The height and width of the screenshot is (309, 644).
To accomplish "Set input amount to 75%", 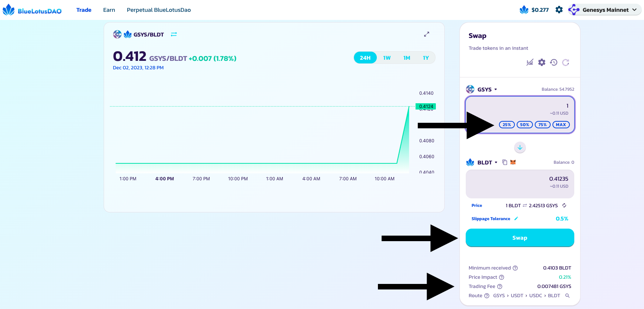I will pyautogui.click(x=543, y=125).
